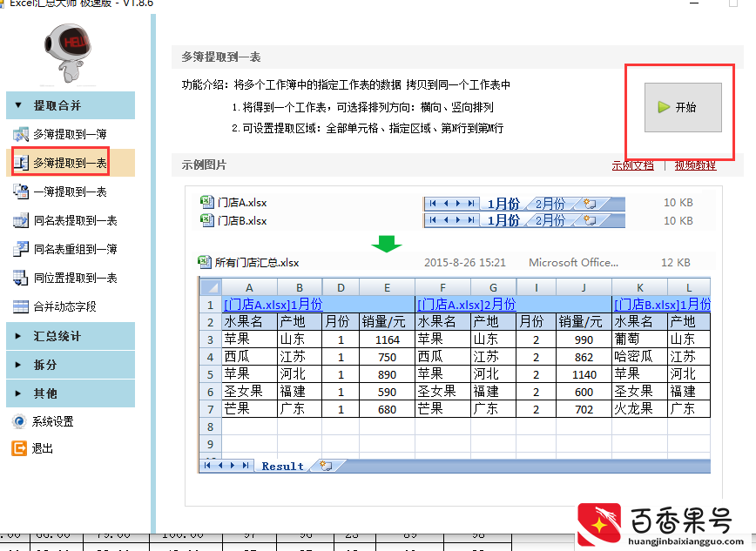
Task: Click the 一簿提取到一表 icon
Action: tap(21, 192)
